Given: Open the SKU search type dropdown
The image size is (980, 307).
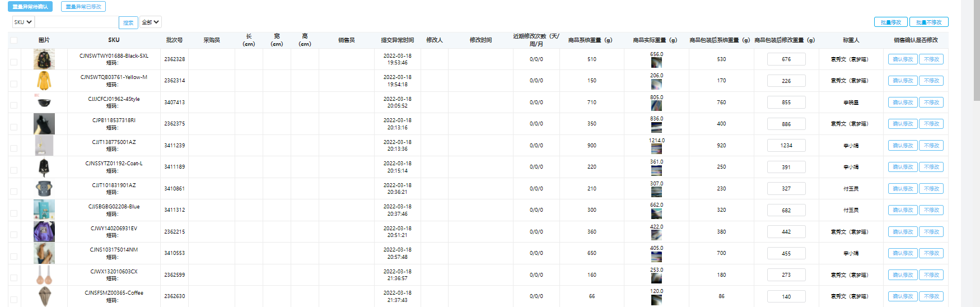Looking at the screenshot, I should (23, 22).
